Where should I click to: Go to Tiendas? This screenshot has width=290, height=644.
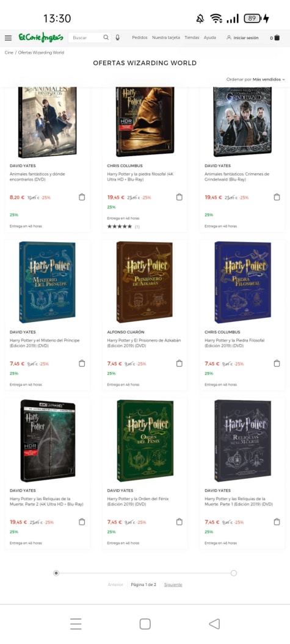[192, 38]
